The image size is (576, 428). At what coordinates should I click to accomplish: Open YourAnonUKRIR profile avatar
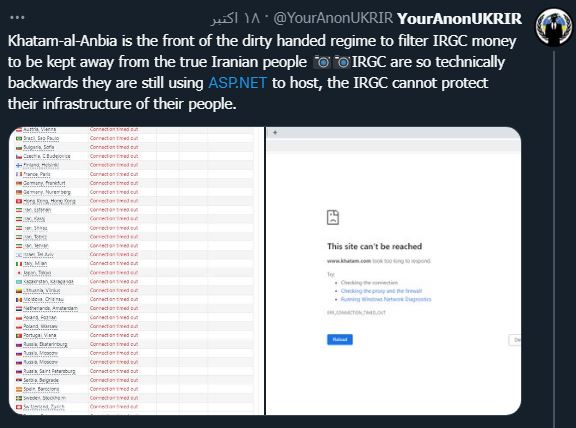pos(554,27)
